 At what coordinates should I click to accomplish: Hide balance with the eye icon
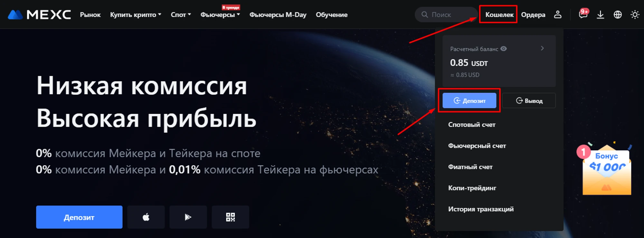click(504, 49)
